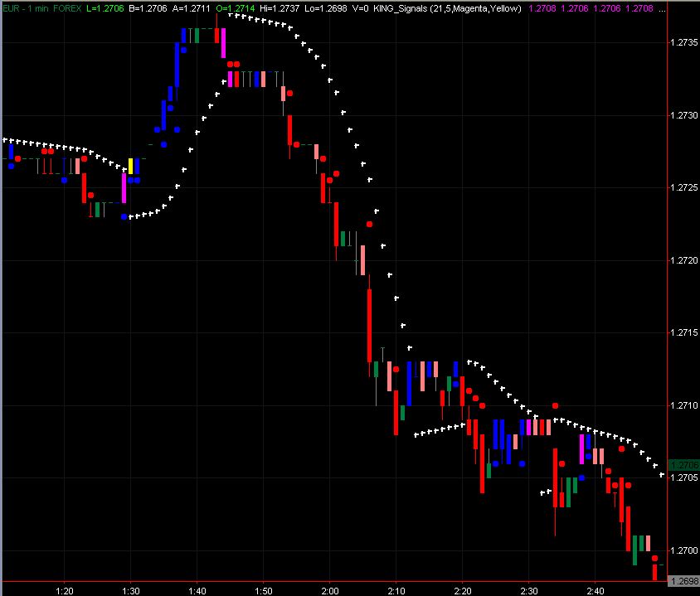The height and width of the screenshot is (596, 700).
Task: Select the V=0 volume readout
Action: click(360, 8)
